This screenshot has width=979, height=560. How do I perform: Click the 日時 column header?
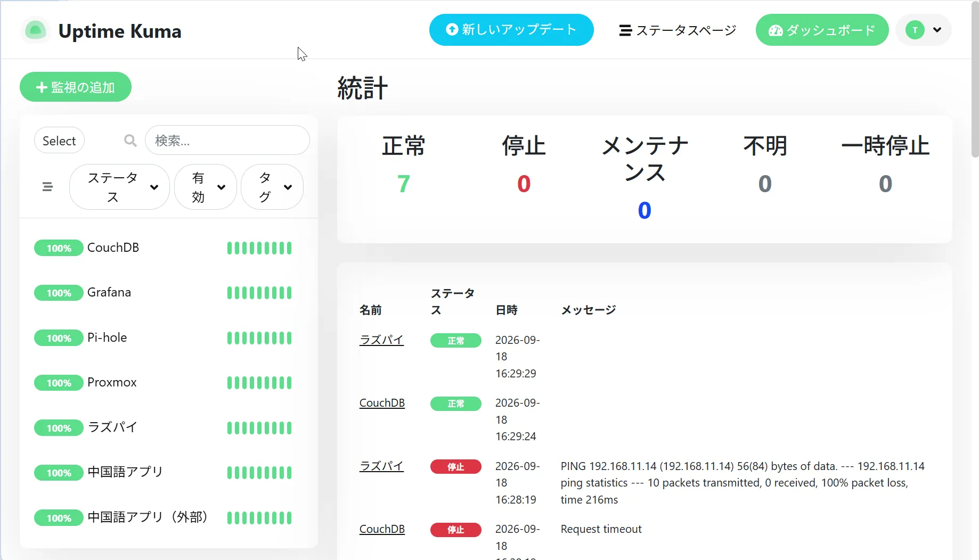click(x=507, y=310)
